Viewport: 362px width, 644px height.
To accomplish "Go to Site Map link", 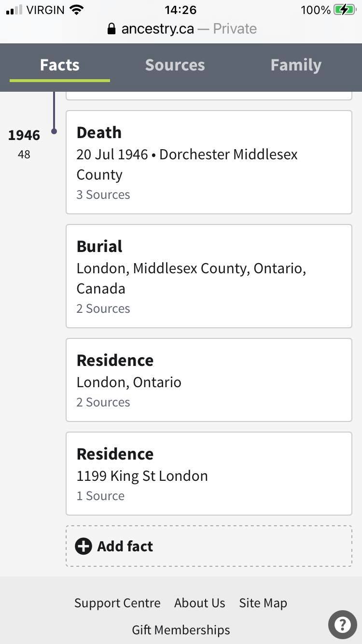I will 263,603.
